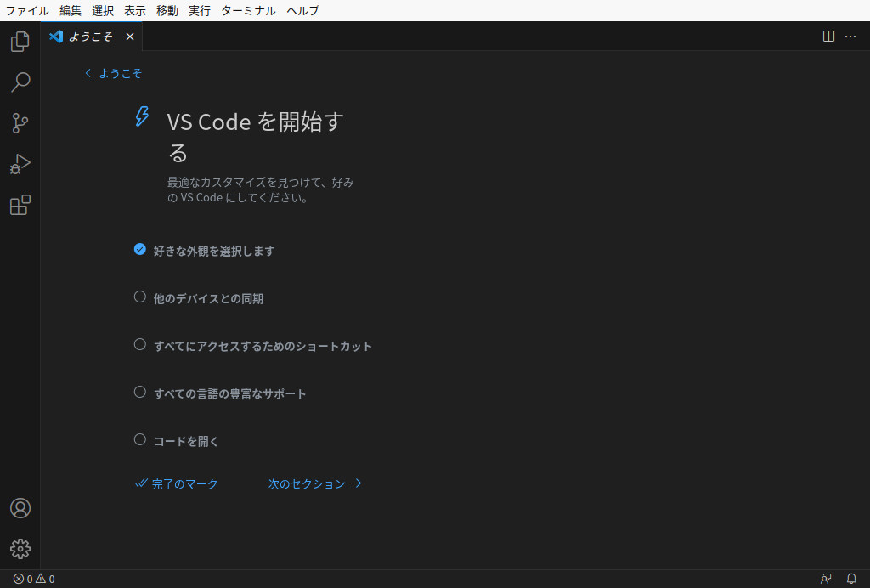
Task: Expand the コードを開く step
Action: (x=186, y=442)
